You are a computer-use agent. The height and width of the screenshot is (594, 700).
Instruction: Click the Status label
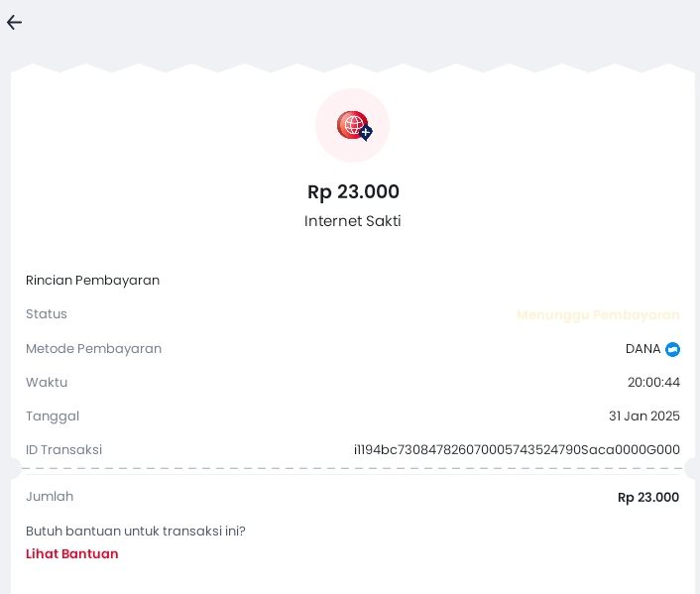47,314
